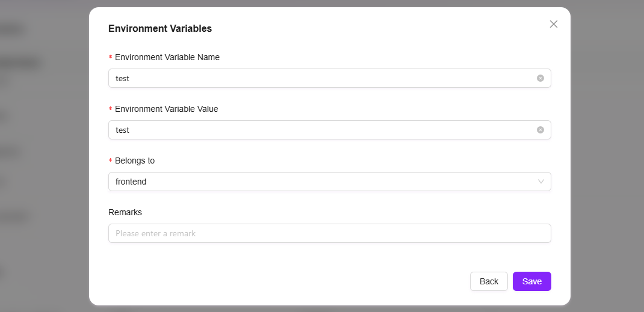
Task: Select the frontend value text
Action: [x=131, y=182]
